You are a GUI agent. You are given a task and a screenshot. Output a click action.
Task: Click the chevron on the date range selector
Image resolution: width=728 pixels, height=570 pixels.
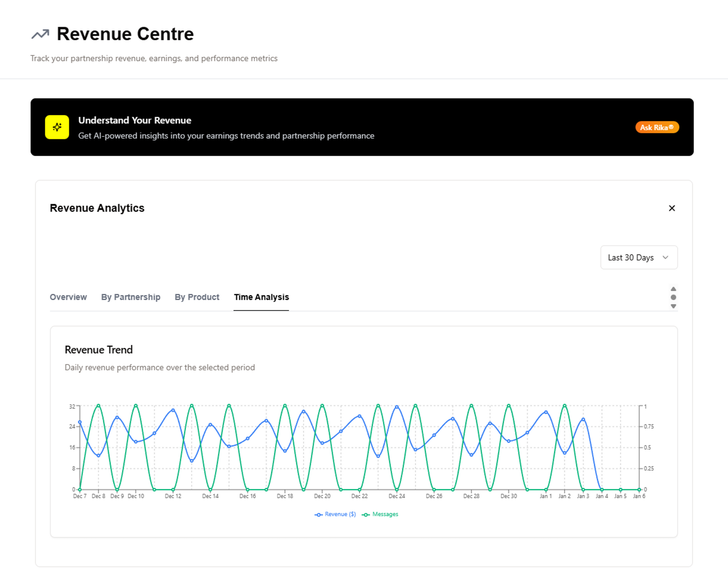point(665,257)
